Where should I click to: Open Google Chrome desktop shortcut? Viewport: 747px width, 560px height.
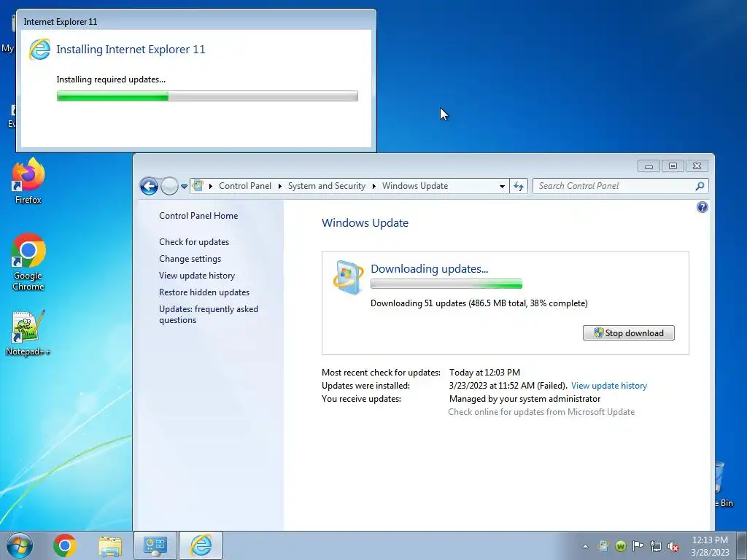(28, 262)
